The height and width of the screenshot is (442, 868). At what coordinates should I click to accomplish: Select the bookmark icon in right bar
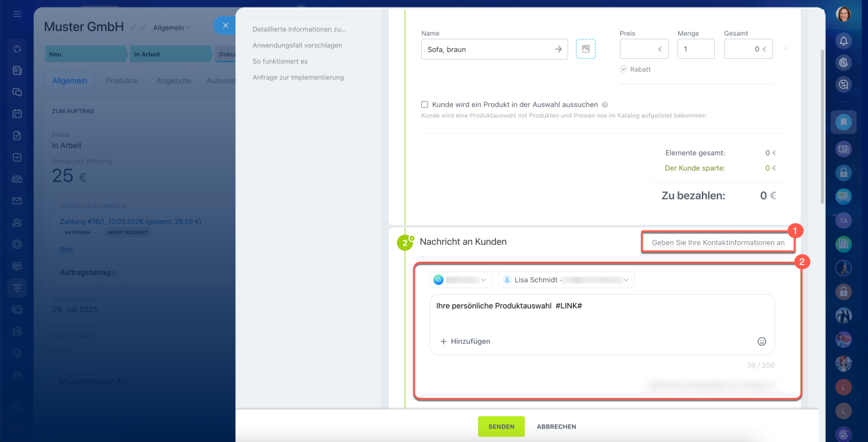tap(844, 123)
